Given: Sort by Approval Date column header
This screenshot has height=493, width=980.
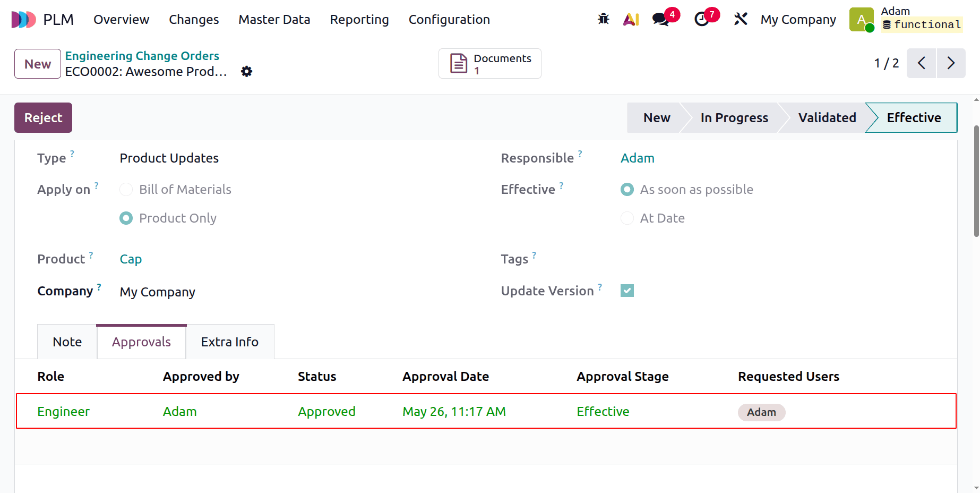Looking at the screenshot, I should point(445,377).
